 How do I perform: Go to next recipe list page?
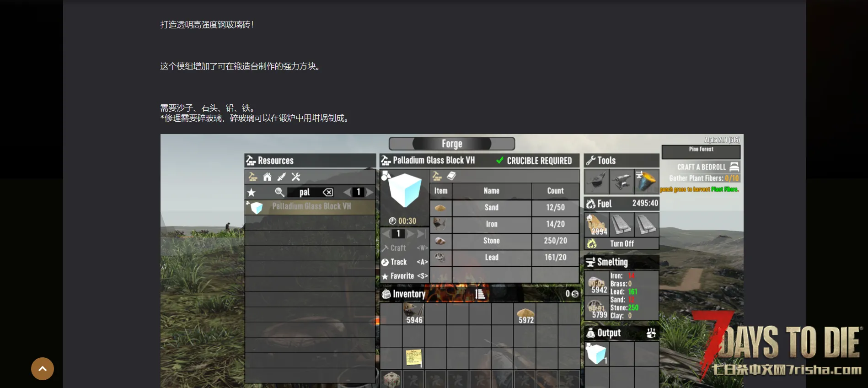pyautogui.click(x=370, y=193)
